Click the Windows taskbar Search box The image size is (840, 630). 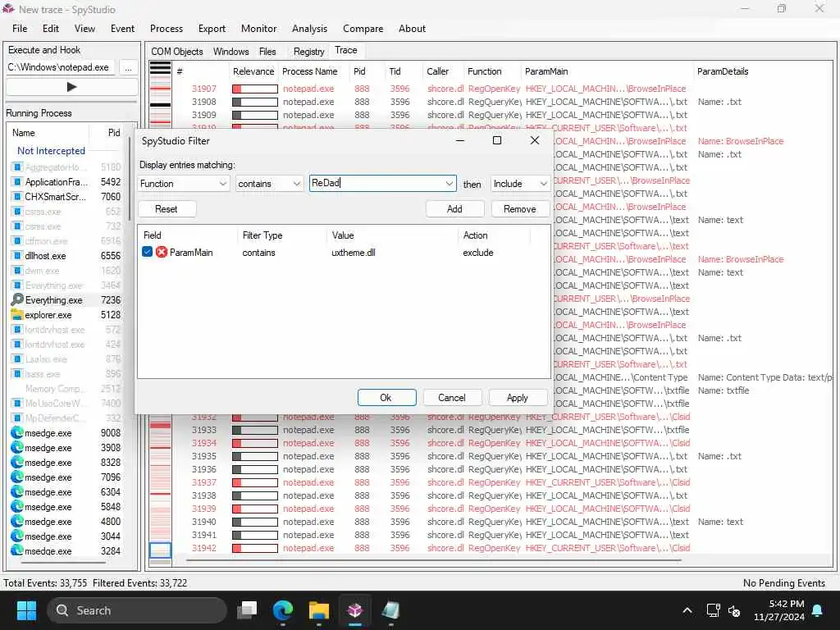137,610
